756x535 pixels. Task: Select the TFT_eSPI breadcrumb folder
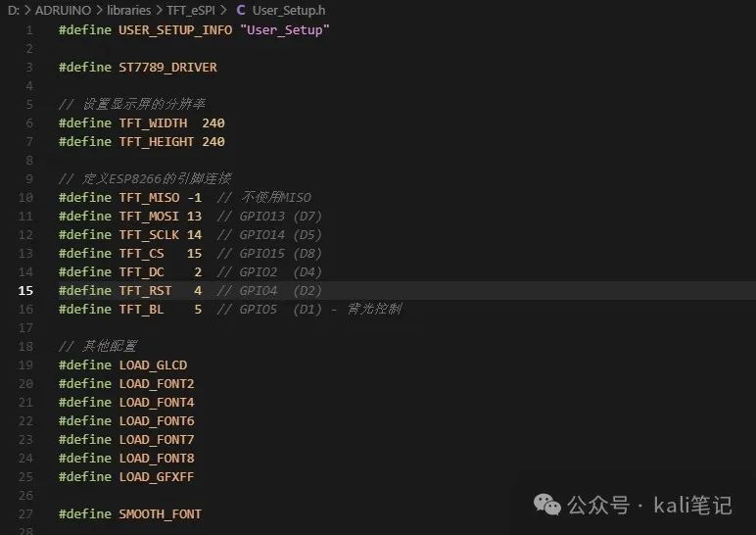190,10
